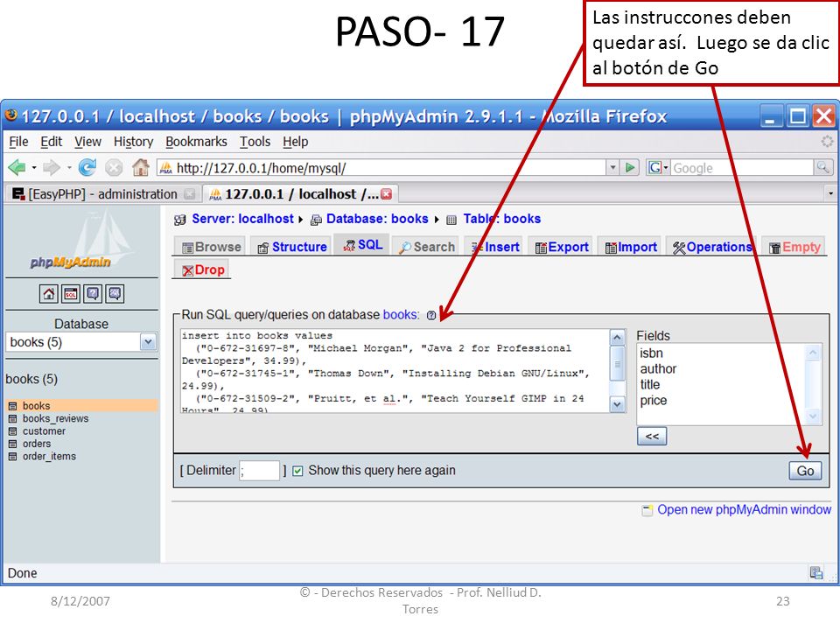The width and height of the screenshot is (840, 630).
Task: Open the Help menu
Action: 295,142
